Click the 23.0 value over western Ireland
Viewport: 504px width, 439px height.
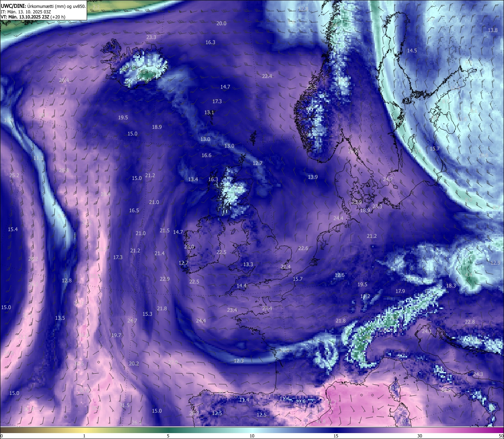(189, 246)
